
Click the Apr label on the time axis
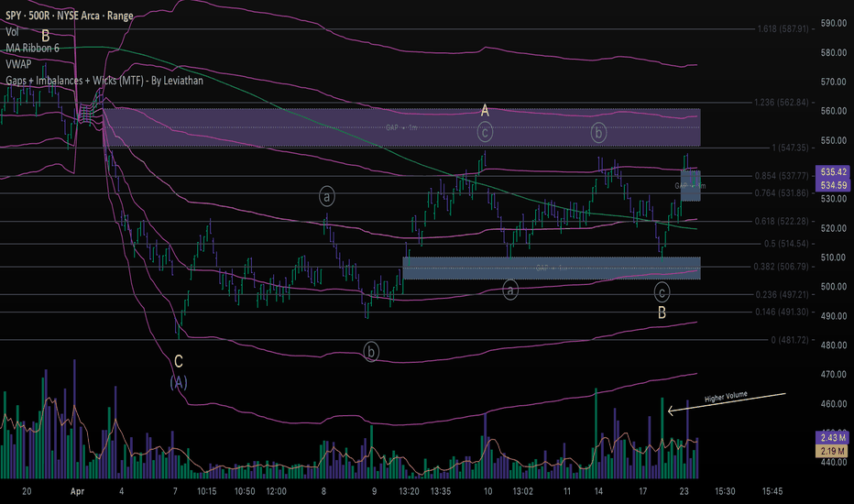point(77,491)
